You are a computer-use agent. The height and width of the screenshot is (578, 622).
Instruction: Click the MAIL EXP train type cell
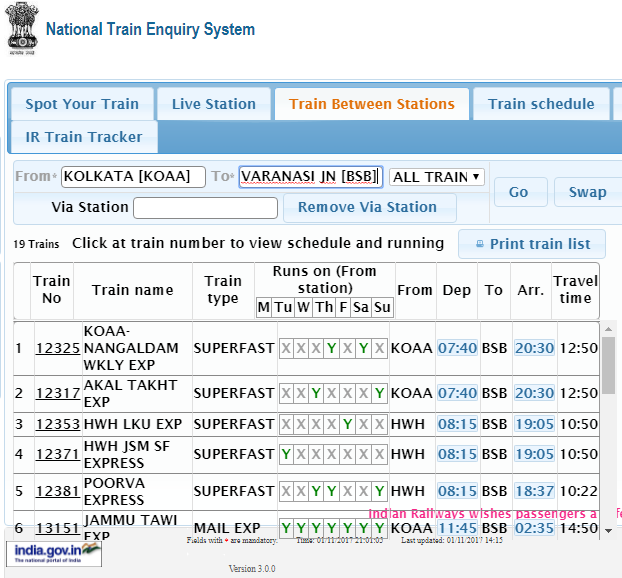227,528
